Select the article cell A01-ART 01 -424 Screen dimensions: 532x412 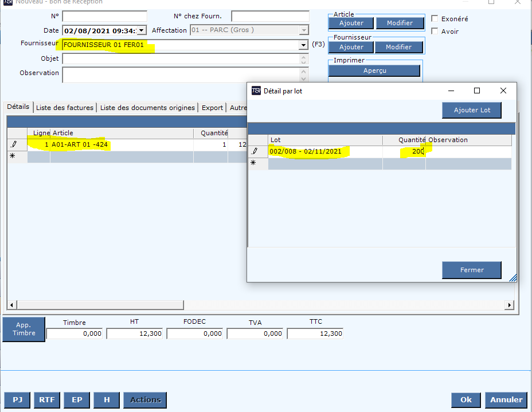pyautogui.click(x=122, y=144)
